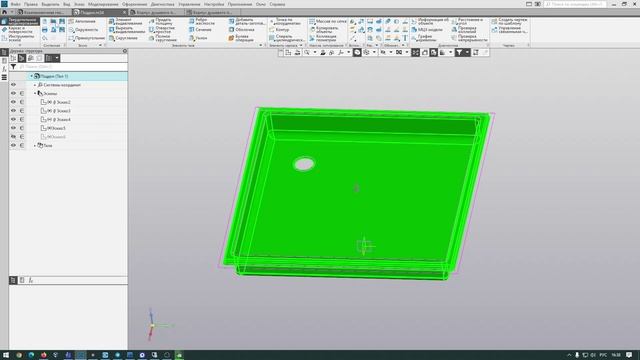The height and width of the screenshot is (360, 640).
Task: Toggle visibility eye of Система координат
Action: (x=13, y=85)
